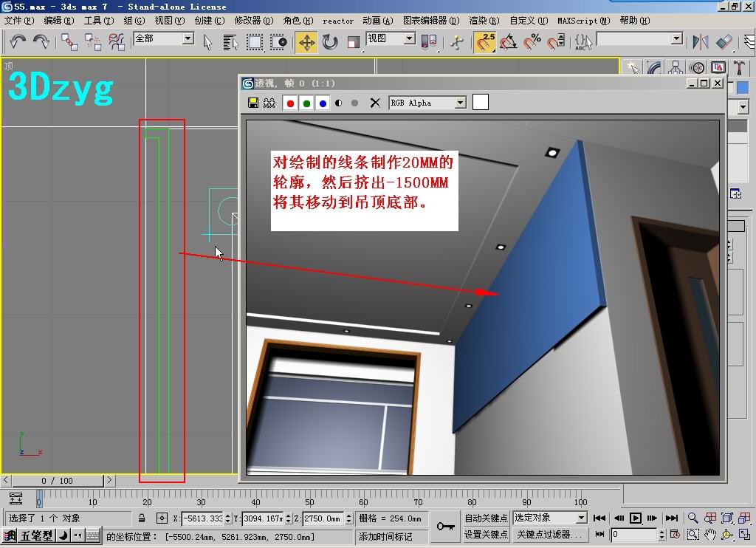
Task: Open the 修改器 menu
Action: tap(253, 21)
